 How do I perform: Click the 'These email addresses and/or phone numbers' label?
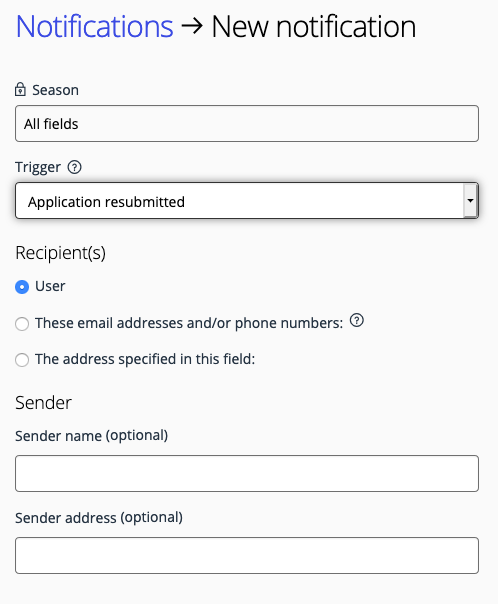[189, 323]
